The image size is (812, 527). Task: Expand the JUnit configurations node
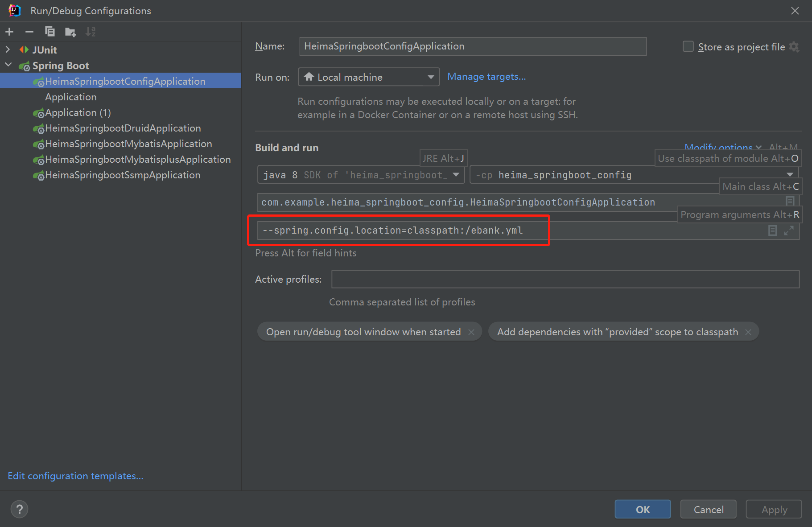coord(8,49)
